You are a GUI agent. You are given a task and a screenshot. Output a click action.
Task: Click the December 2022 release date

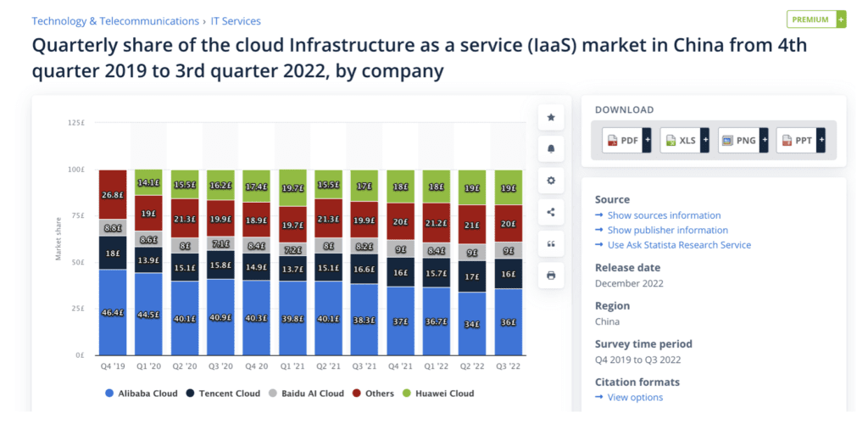coord(629,283)
